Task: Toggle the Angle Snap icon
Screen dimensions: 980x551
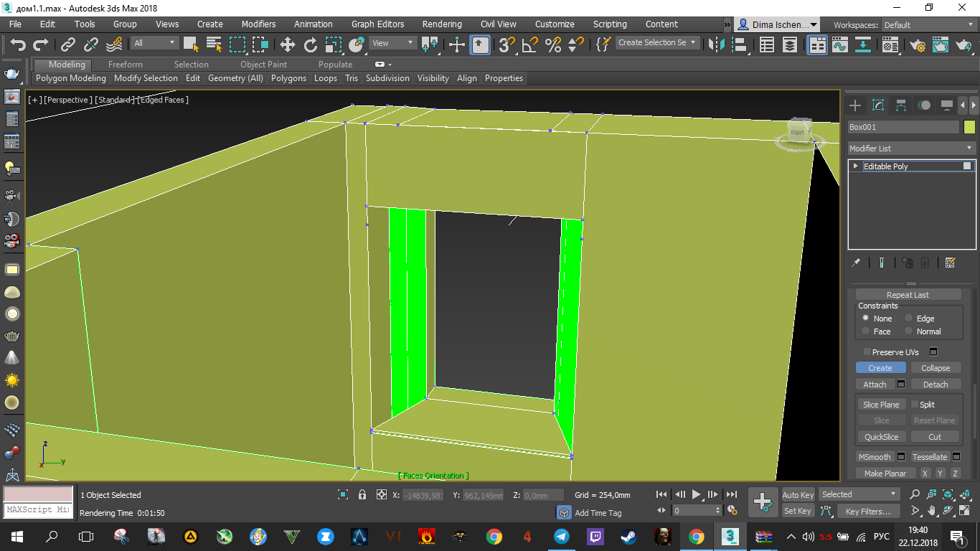Action: (530, 44)
